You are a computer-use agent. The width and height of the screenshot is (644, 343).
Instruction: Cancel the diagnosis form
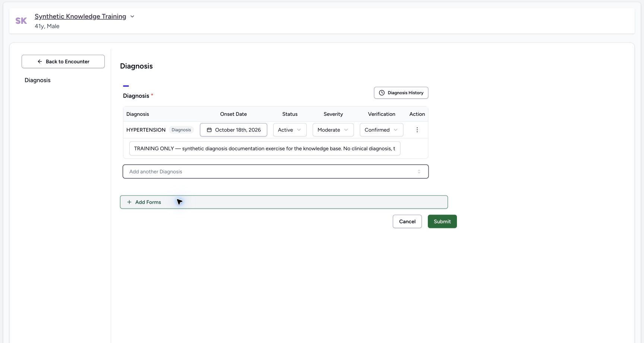point(407,222)
